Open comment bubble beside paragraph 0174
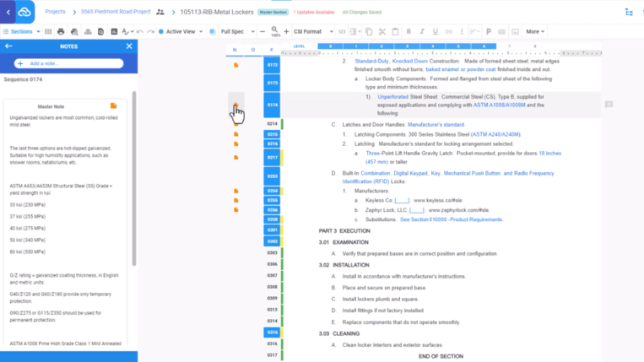644x362 pixels. pyautogui.click(x=609, y=105)
